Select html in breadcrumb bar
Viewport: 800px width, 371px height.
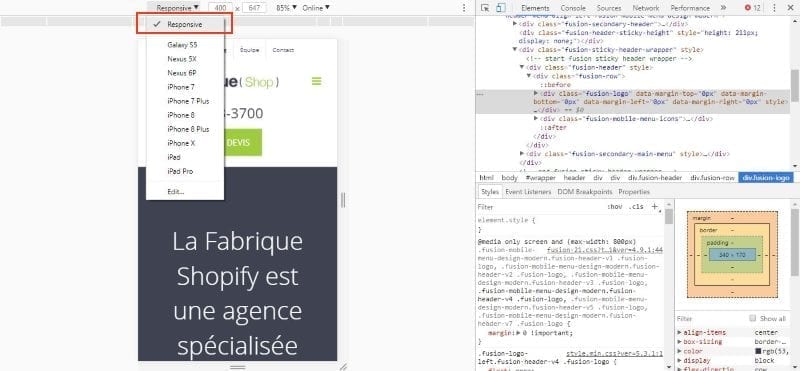tap(486, 178)
